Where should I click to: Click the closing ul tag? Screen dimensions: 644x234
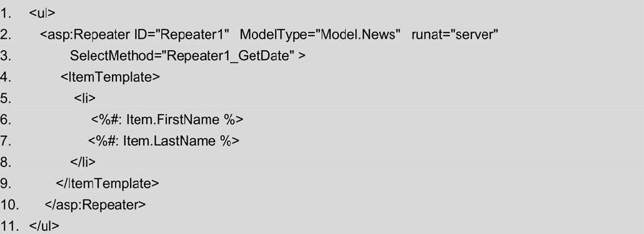click(44, 226)
